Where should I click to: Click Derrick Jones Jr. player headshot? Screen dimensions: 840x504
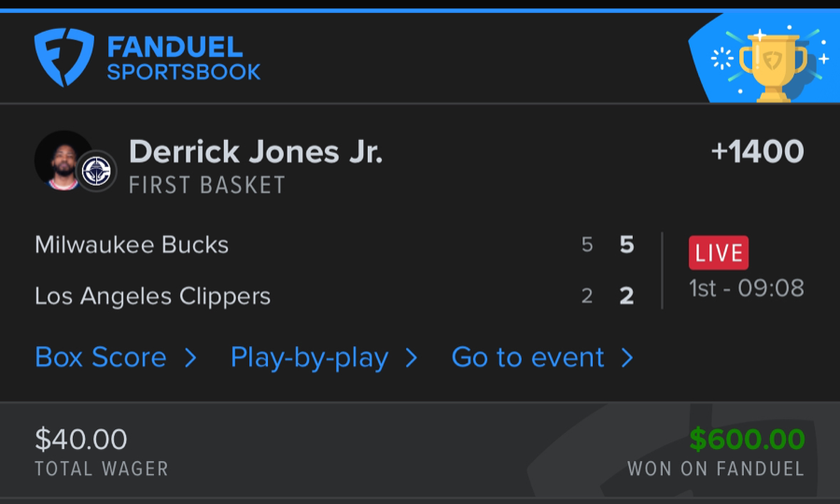[63, 160]
